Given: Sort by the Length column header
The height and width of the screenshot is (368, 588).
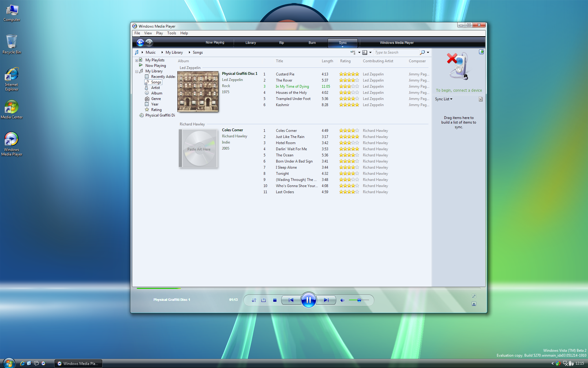Looking at the screenshot, I should (x=327, y=61).
